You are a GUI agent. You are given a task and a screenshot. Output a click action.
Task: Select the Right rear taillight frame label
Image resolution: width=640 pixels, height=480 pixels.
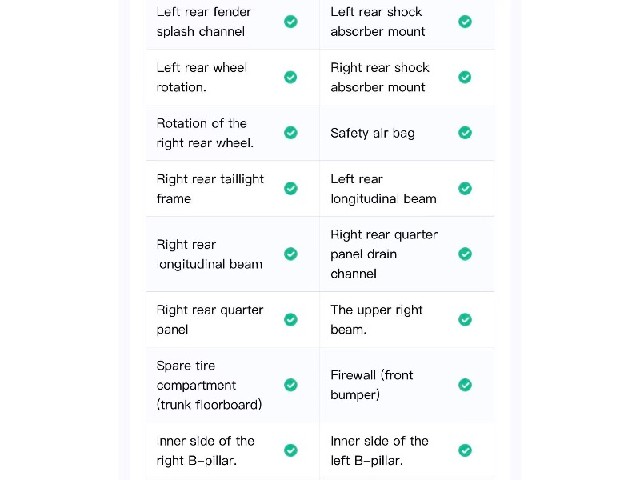(x=210, y=189)
